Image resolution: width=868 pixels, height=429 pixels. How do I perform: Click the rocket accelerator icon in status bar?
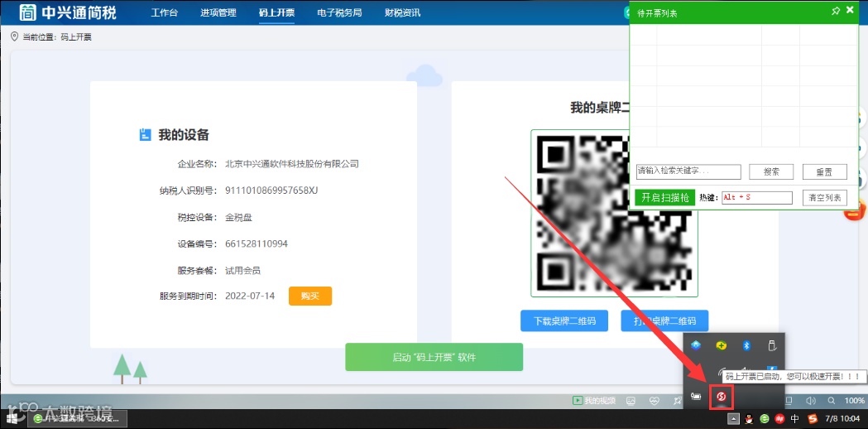[679, 400]
